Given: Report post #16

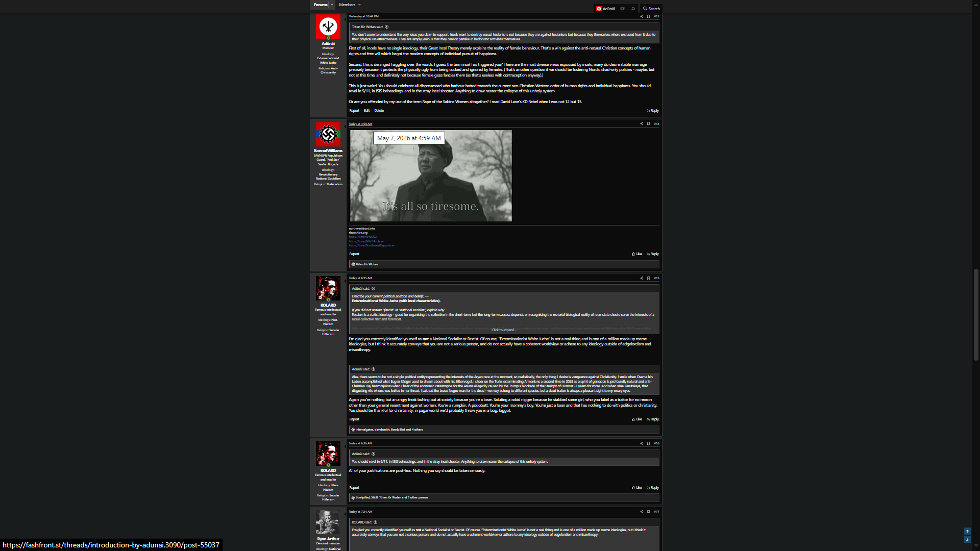Looking at the screenshot, I should click(x=354, y=488).
